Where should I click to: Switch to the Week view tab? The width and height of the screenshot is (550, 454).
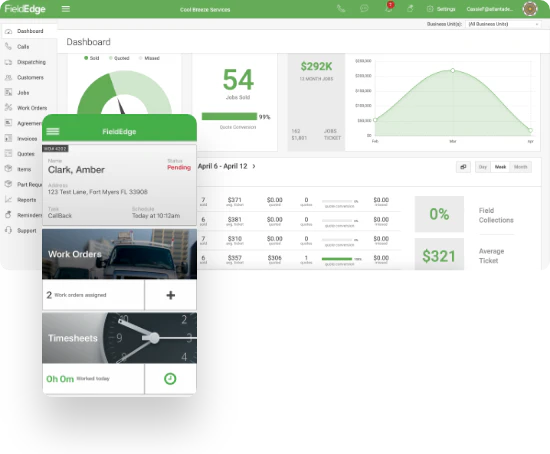(500, 167)
